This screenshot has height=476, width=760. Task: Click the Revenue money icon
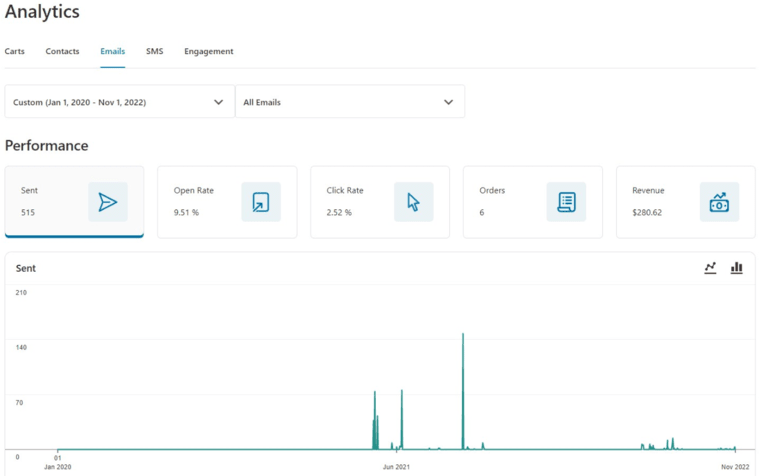[x=719, y=202]
